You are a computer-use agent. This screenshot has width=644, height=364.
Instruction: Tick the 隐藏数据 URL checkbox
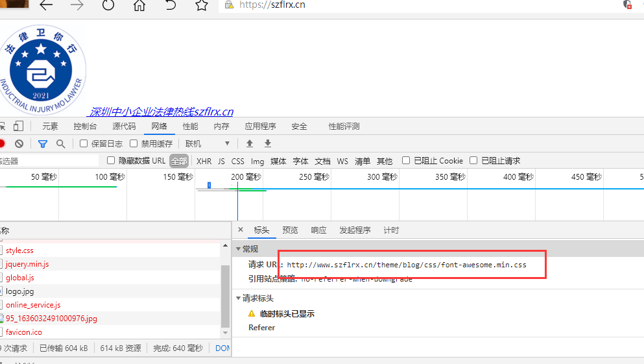coord(112,160)
